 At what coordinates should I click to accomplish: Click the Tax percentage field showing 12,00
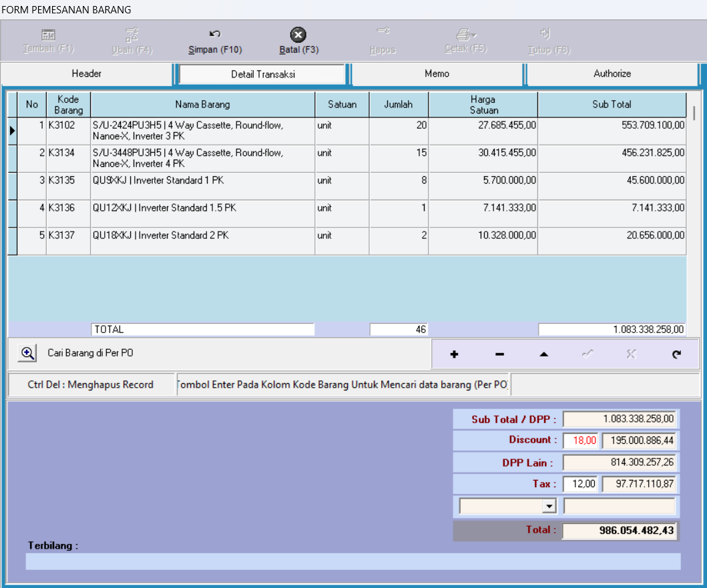[581, 484]
